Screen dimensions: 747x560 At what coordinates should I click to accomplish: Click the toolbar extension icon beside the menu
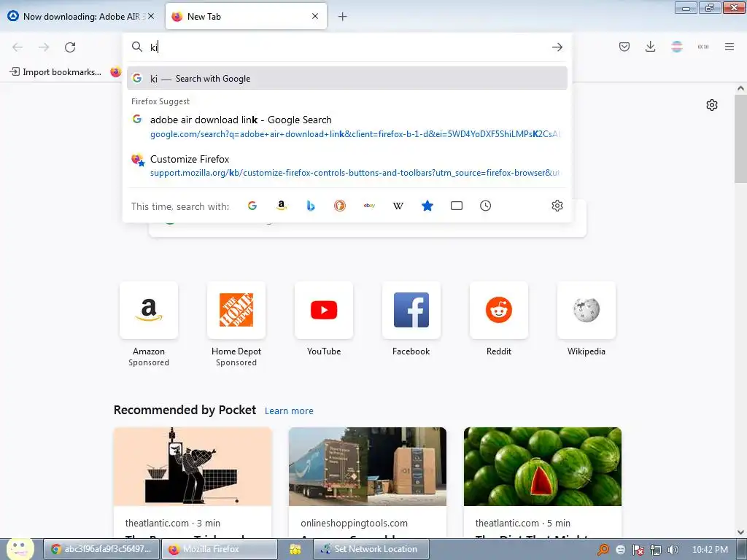(703, 47)
